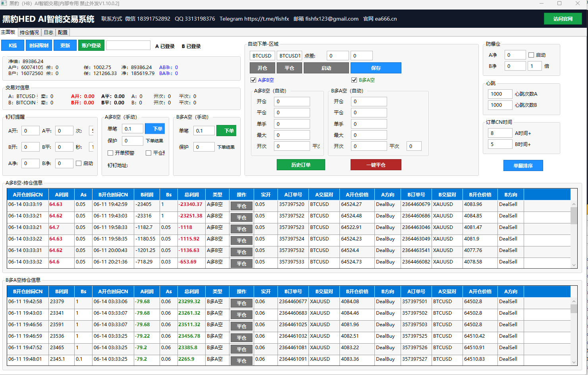Check the 开单预警 checkbox
Screen dimensions: 588x375
[x=110, y=153]
